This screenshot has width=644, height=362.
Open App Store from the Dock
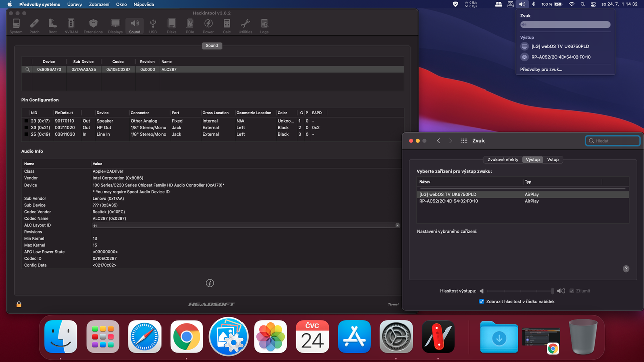[x=354, y=336]
